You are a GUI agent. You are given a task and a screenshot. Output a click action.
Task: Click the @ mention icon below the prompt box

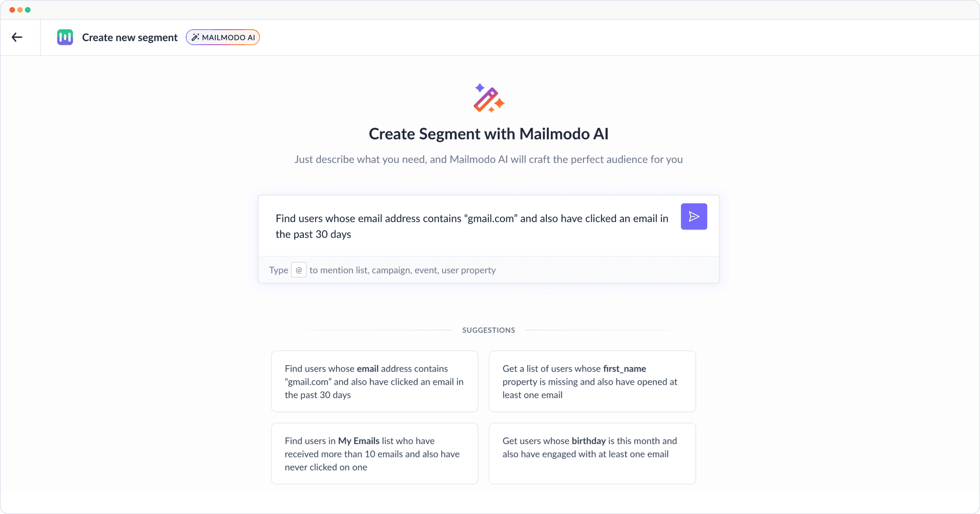(x=299, y=270)
